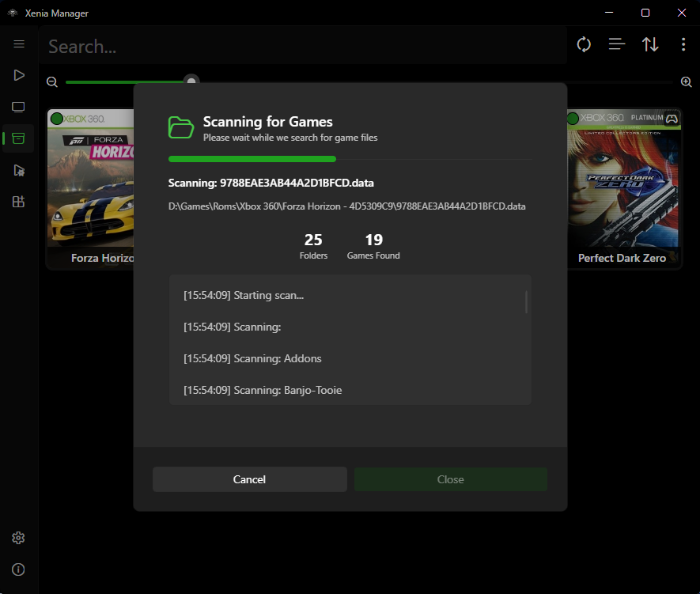
Task: Click the green folder icon in dialog
Action: click(181, 127)
